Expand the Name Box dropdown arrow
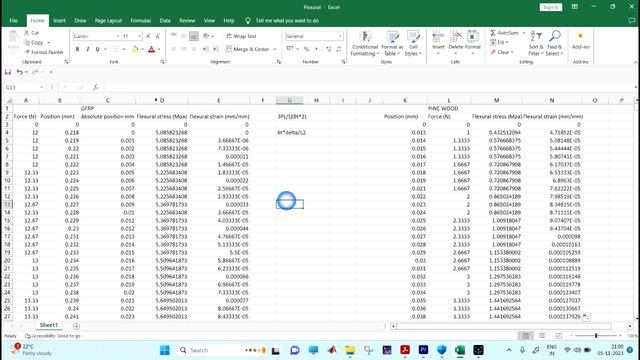Viewport: 640px width, 360px height. 42,87
